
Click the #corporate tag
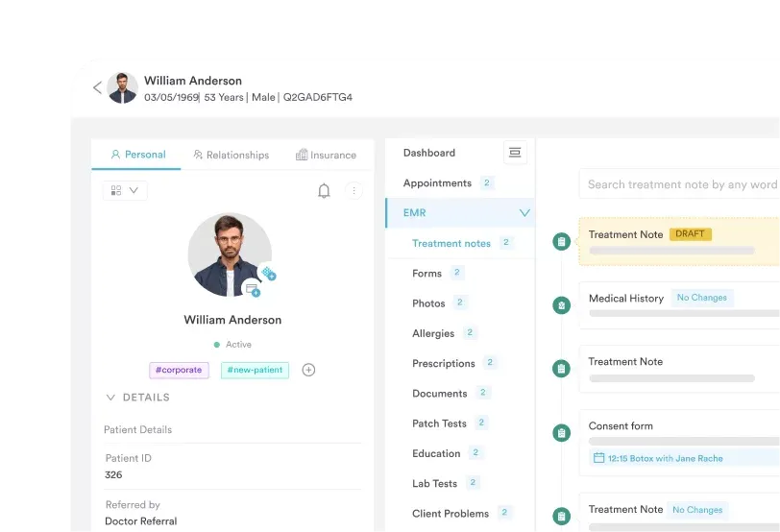click(x=179, y=370)
